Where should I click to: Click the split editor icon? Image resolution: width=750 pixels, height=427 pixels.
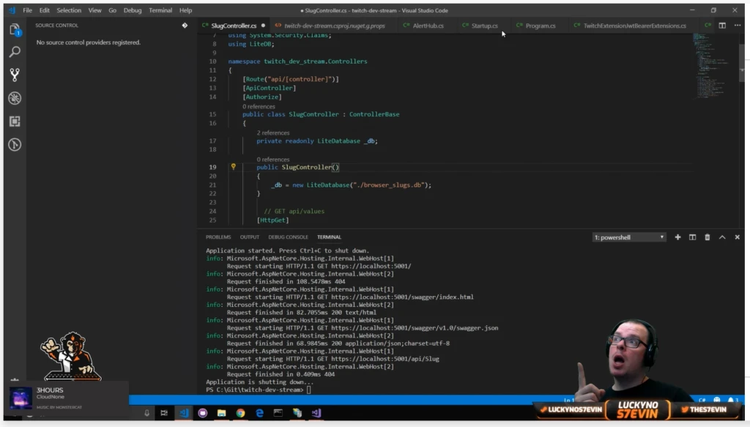[x=722, y=25]
